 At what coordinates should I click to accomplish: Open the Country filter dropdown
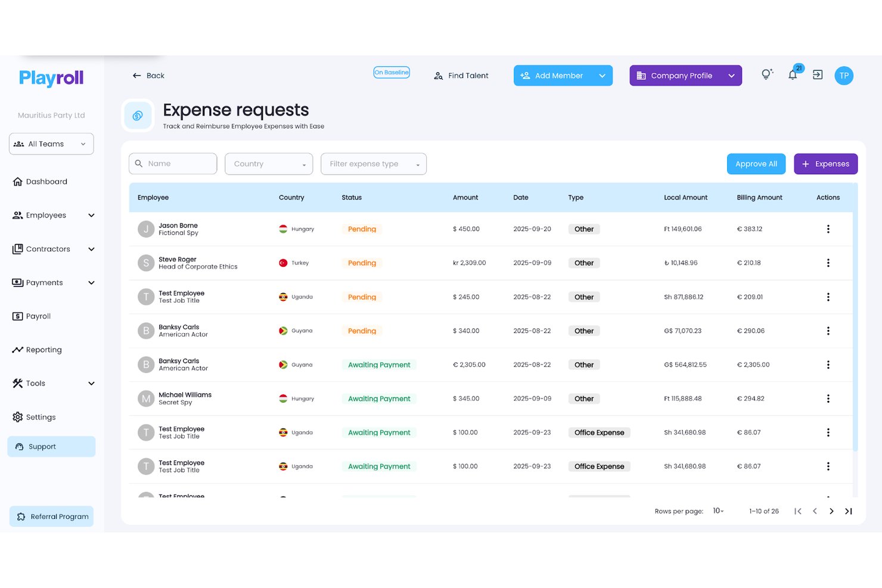point(269,164)
